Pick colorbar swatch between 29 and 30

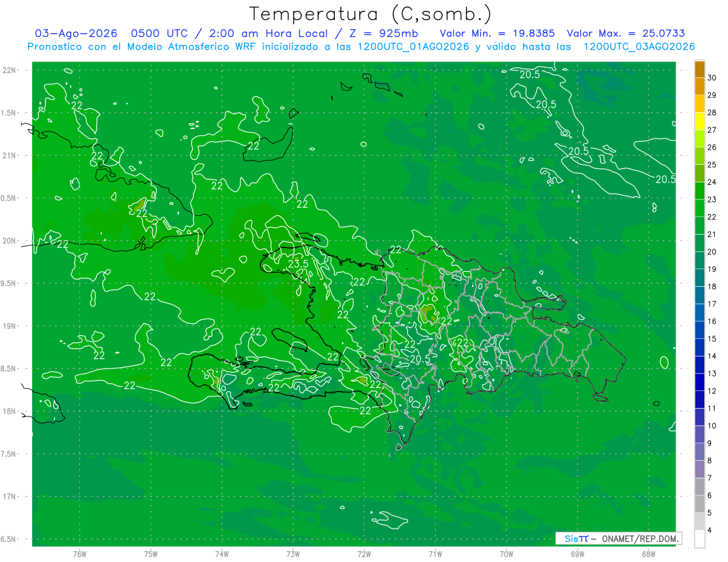[x=699, y=86]
